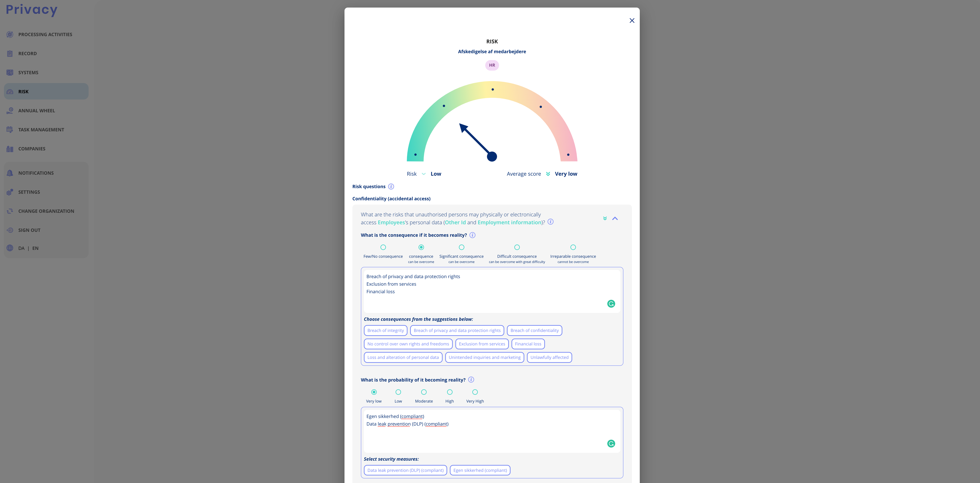Image resolution: width=980 pixels, height=483 pixels.
Task: Click Grammarly icon in consequences text box
Action: pos(611,304)
